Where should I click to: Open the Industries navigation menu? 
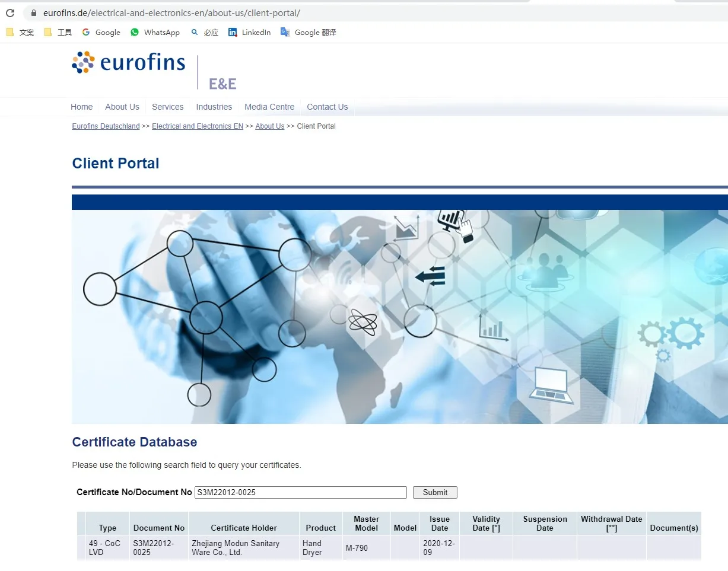[214, 107]
